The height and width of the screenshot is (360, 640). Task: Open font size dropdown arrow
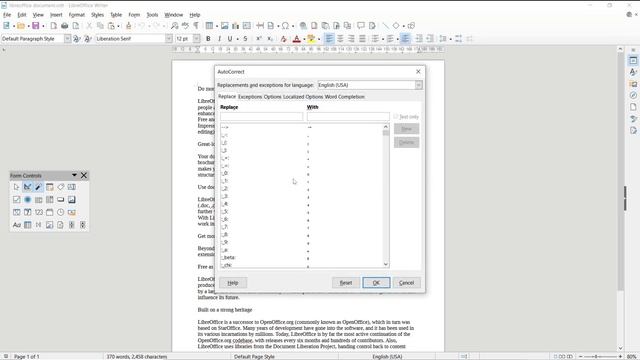[x=196, y=39]
